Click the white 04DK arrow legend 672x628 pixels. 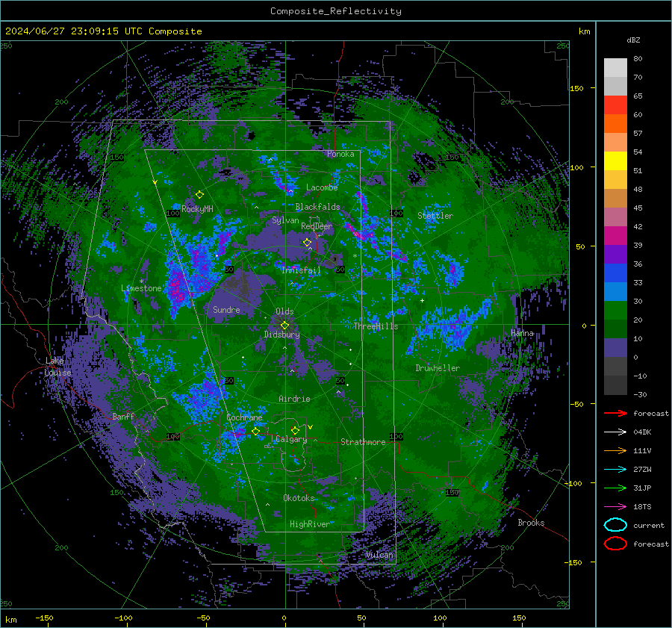click(615, 432)
